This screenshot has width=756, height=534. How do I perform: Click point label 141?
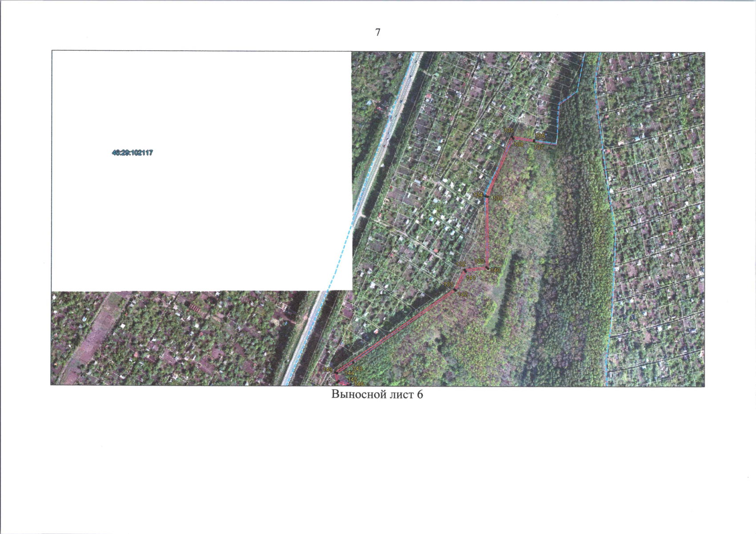471,278
